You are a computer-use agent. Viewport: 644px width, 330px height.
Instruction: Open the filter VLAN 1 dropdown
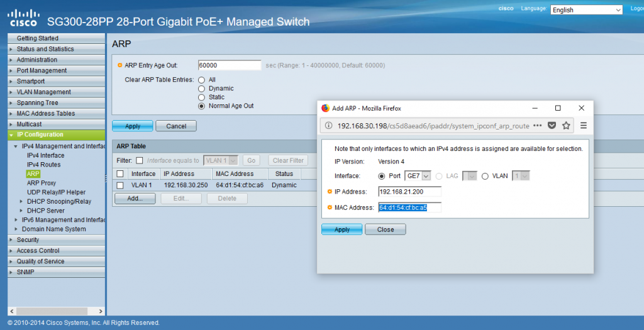pyautogui.click(x=221, y=160)
